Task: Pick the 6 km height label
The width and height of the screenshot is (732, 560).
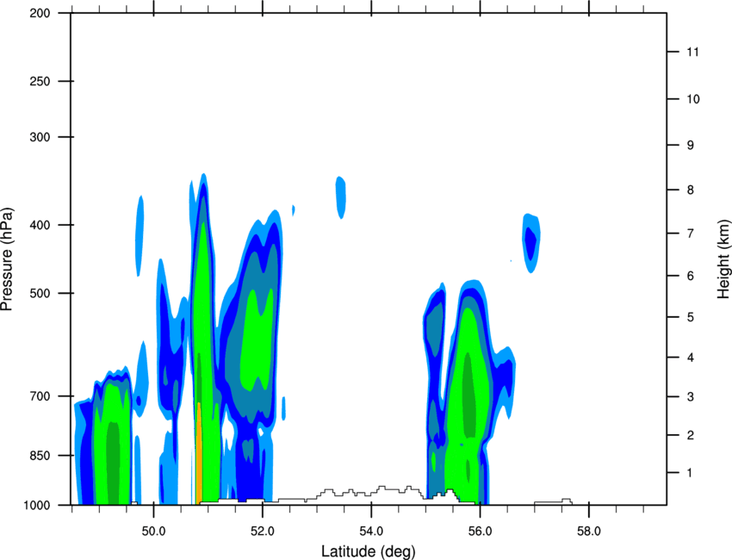Action: coord(690,276)
